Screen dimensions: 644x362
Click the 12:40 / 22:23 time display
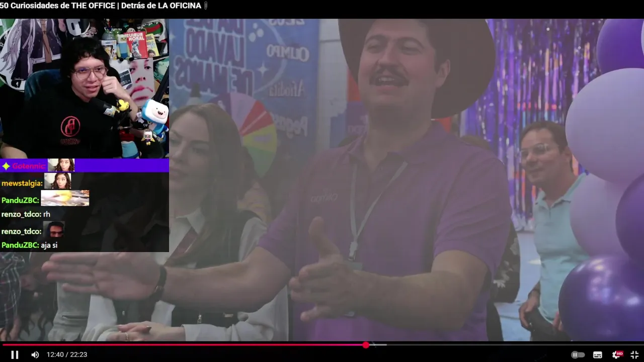67,354
